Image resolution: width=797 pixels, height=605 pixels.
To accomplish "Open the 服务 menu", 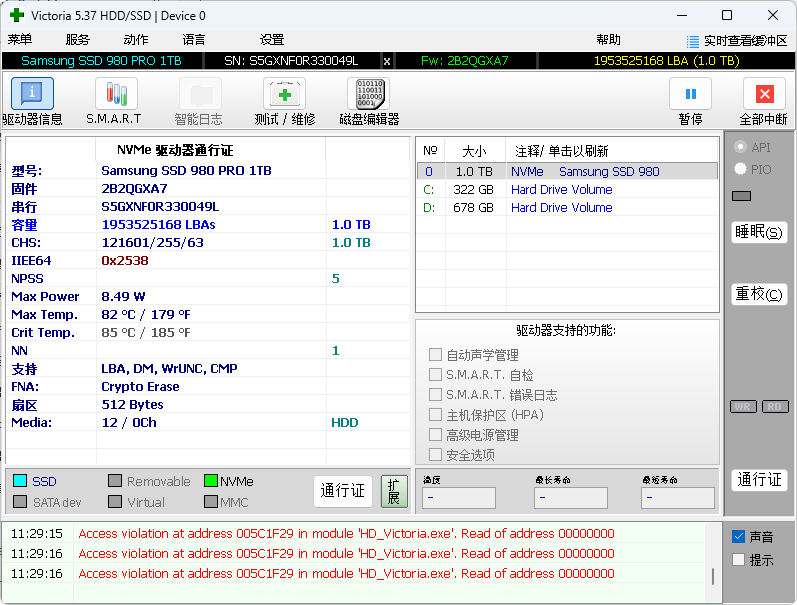I will pos(78,40).
